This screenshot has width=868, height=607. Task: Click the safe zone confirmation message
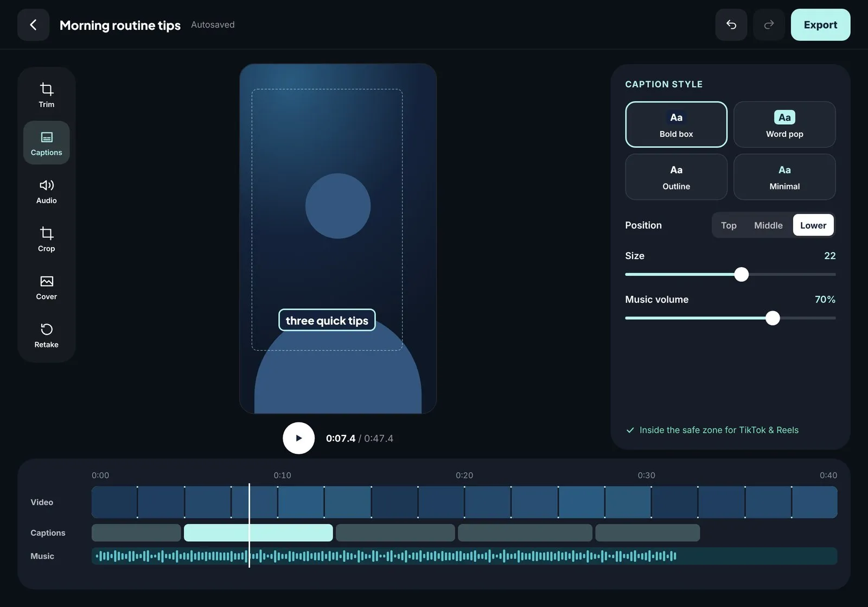tap(712, 430)
